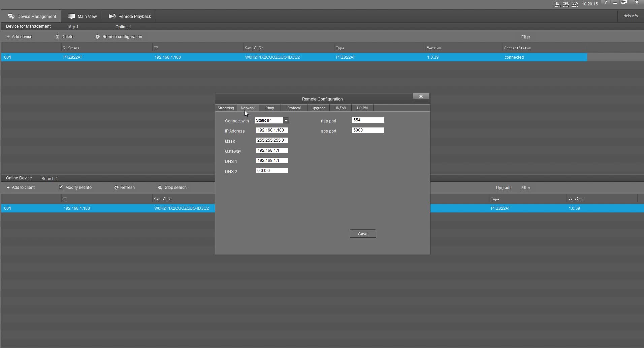Click Upgrade in Online Device toolbar
This screenshot has height=348, width=644.
504,188
